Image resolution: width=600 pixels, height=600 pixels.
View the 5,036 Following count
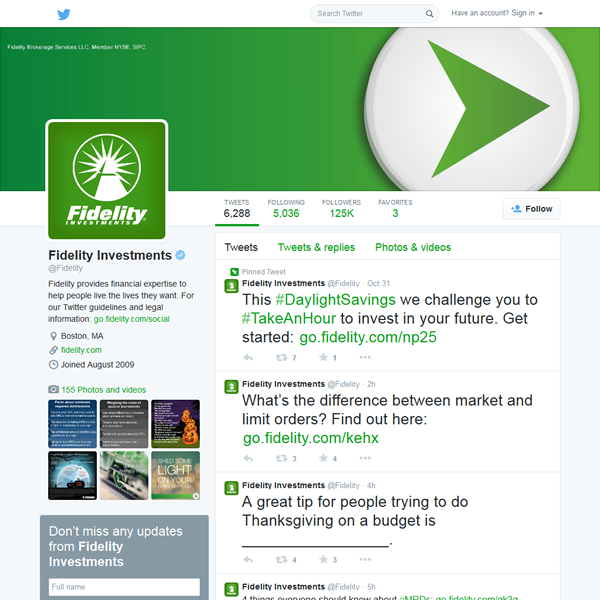[x=286, y=209]
